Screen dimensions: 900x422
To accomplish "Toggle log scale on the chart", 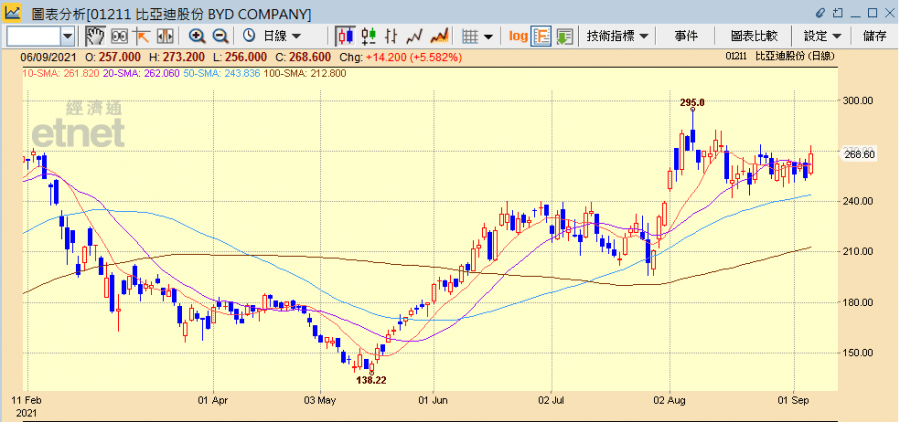I will pyautogui.click(x=518, y=36).
